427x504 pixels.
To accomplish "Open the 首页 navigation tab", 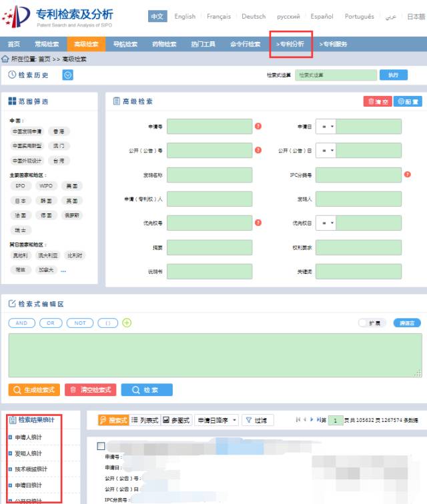I will point(14,44).
